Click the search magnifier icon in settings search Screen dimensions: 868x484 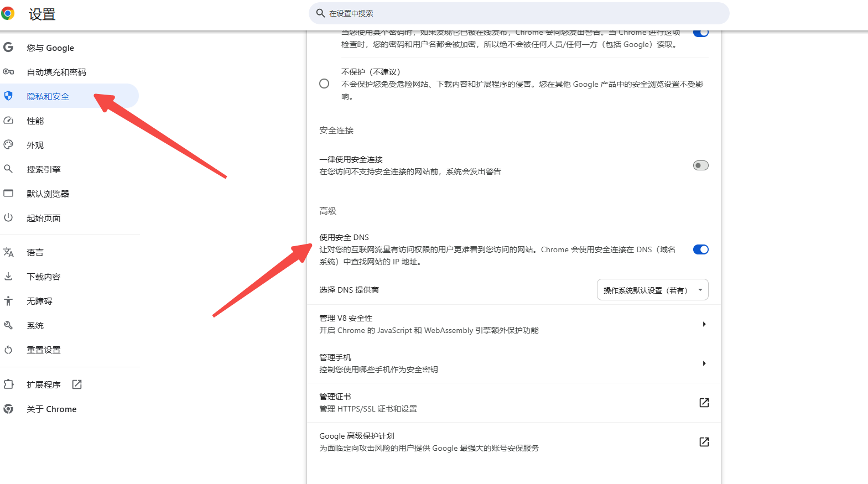click(320, 13)
